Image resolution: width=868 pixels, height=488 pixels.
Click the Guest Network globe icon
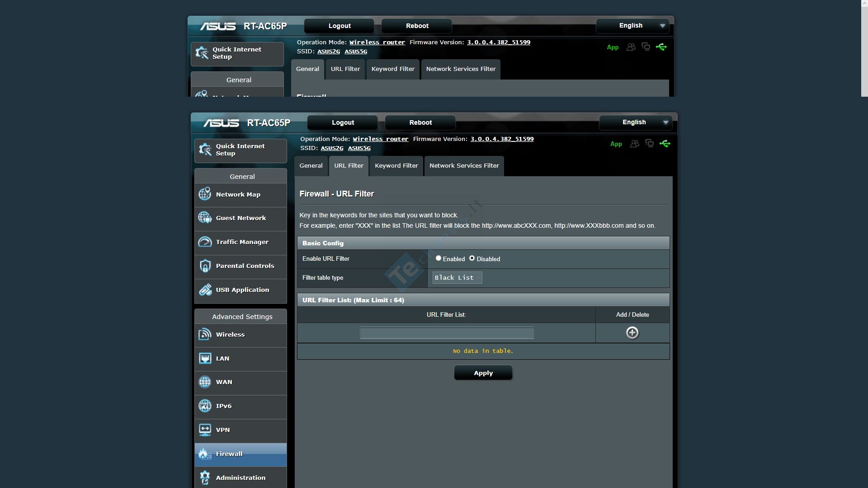(205, 218)
